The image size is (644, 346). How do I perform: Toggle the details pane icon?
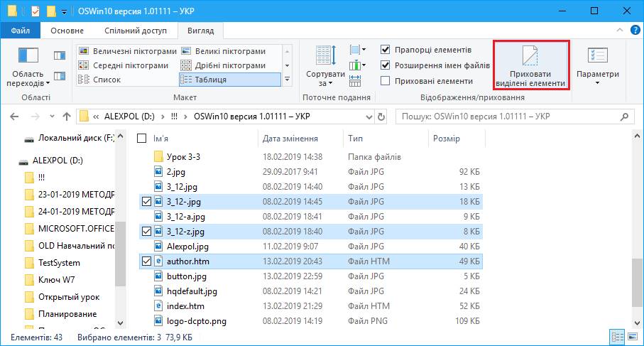[x=60, y=75]
